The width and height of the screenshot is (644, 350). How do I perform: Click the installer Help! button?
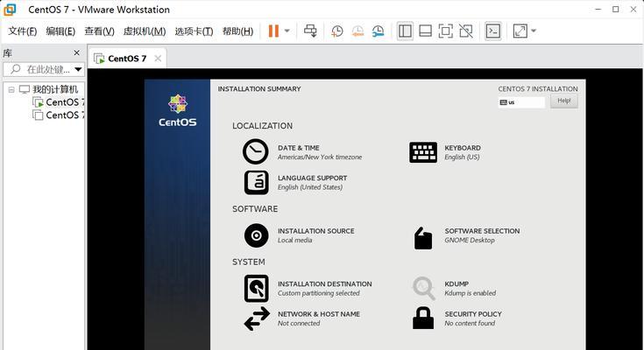(564, 101)
